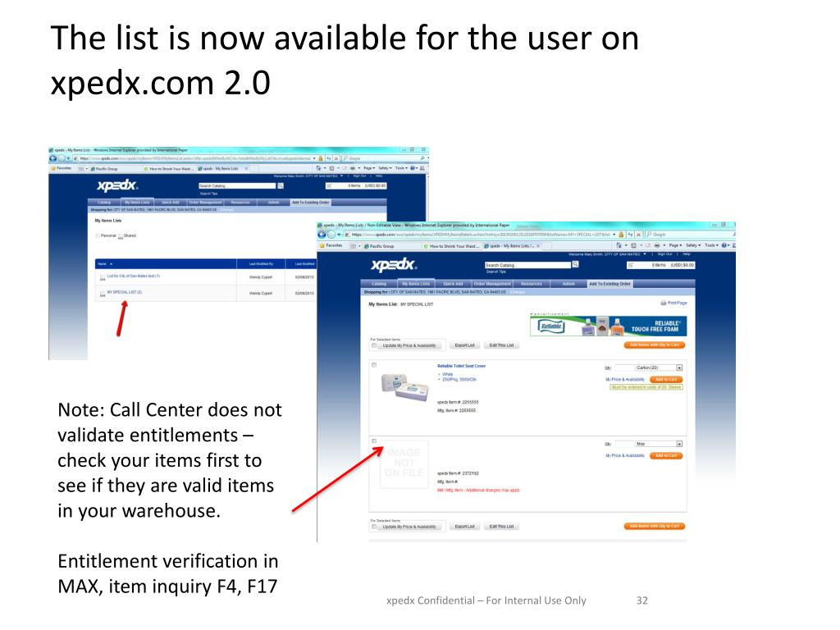Tick lower select-all box beside Update My Price
840x630 pixels.
point(374,526)
